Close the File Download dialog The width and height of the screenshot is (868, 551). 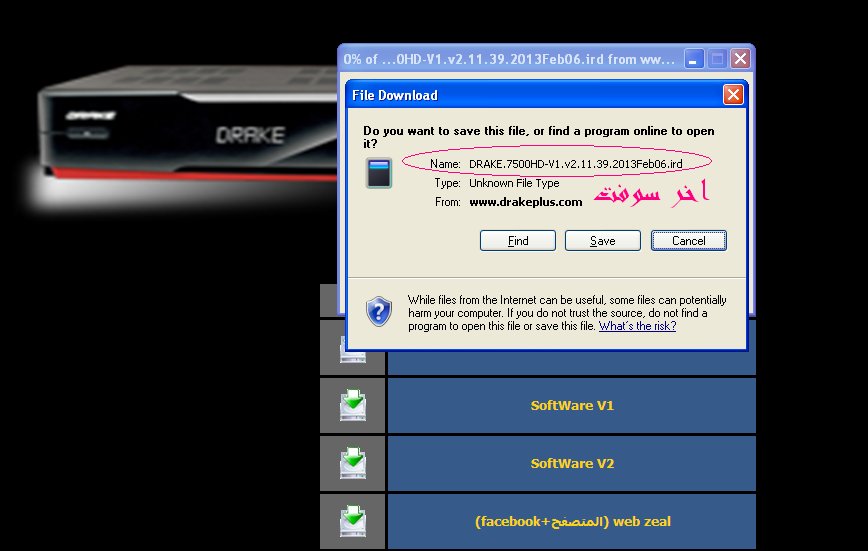pyautogui.click(x=733, y=95)
